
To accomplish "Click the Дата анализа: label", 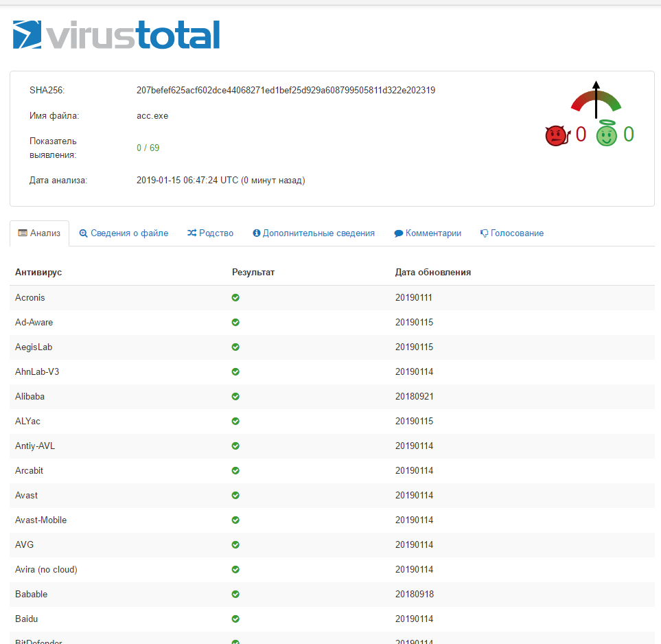I will coord(58,181).
